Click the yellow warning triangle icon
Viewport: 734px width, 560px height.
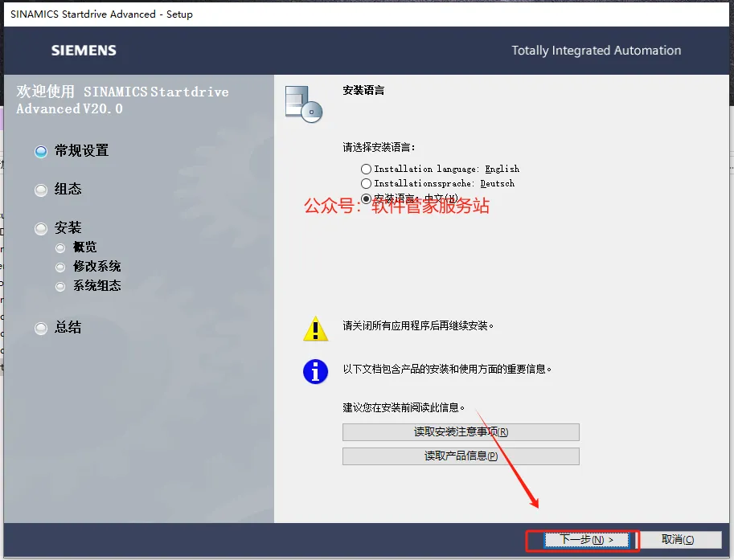point(315,329)
